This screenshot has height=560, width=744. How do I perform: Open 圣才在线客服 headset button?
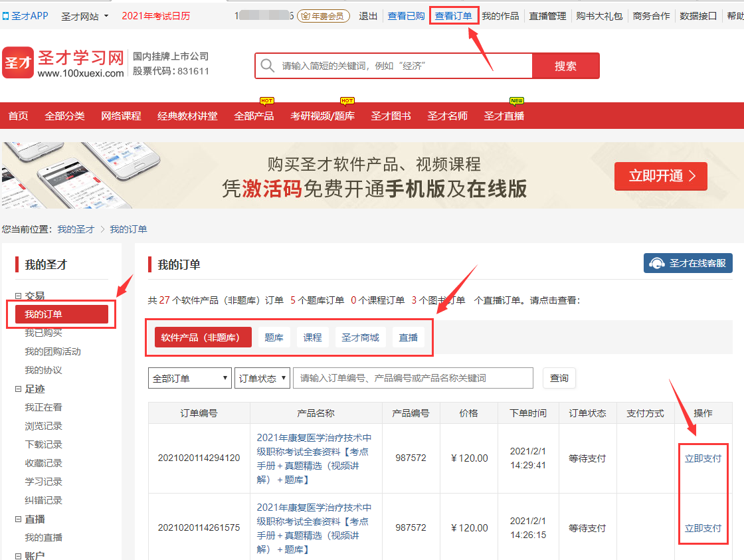688,263
